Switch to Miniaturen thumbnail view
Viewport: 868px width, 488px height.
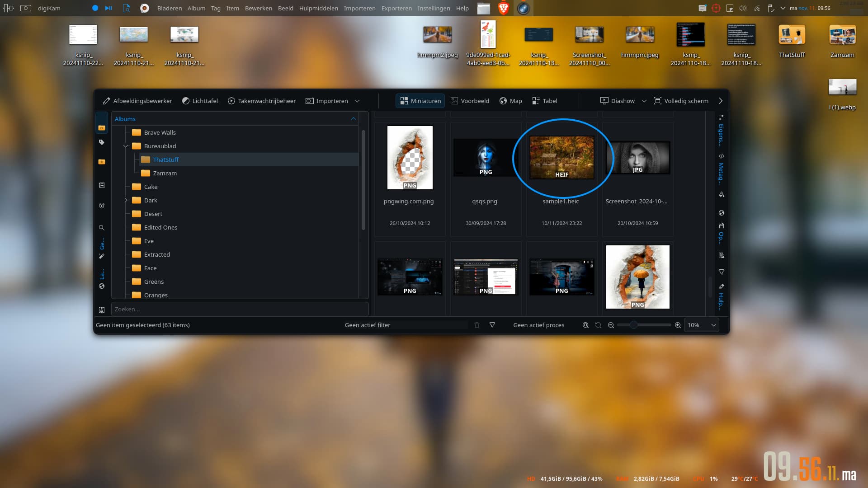(420, 101)
